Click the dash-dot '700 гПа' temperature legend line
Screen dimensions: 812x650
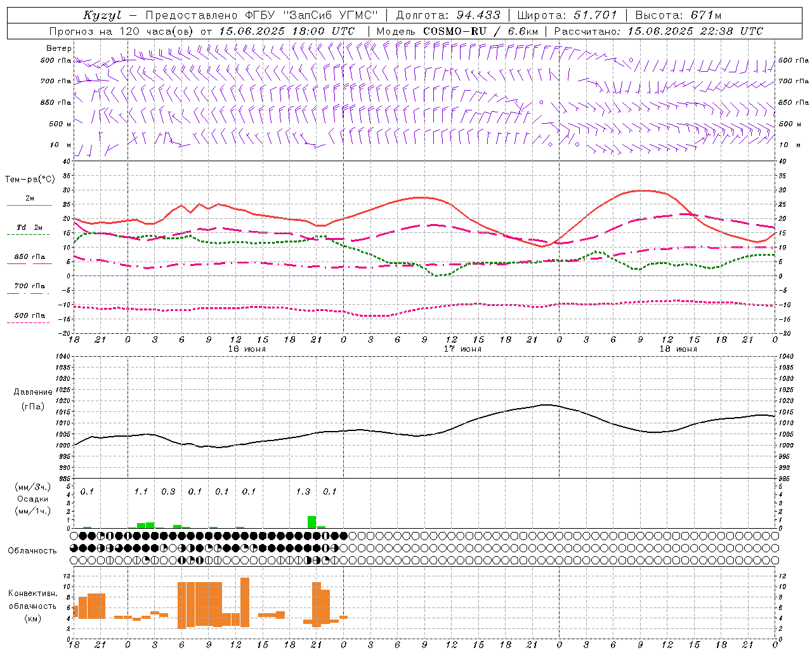coord(29,293)
